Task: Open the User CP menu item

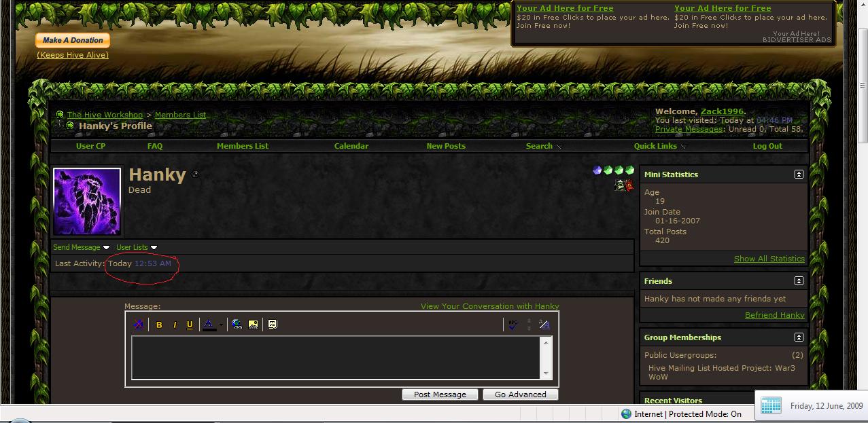Action: coord(90,146)
